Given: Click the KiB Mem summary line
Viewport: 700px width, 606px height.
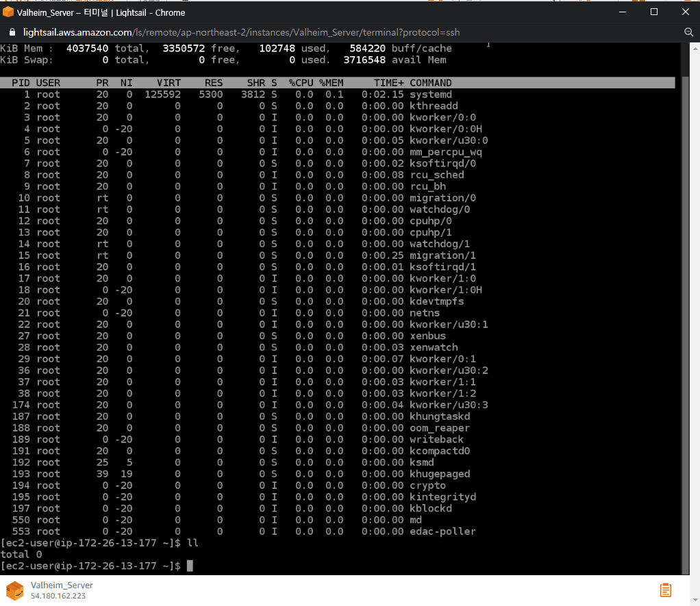Looking at the screenshot, I should coord(226,49).
